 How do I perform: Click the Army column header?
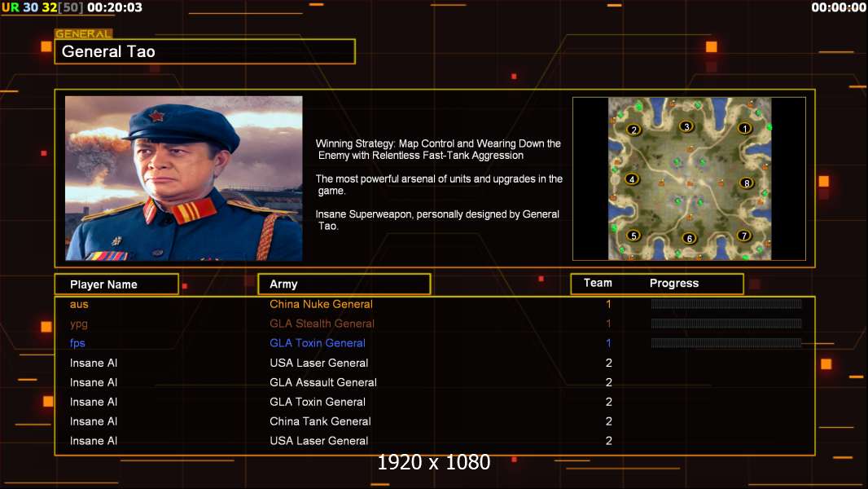pos(344,284)
